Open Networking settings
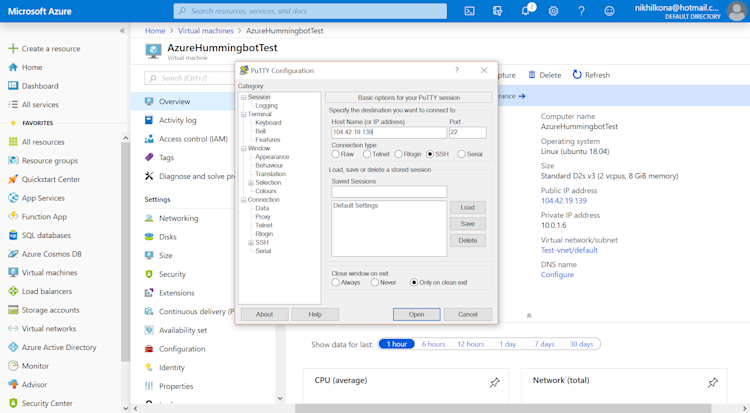Screen dimensions: 750x413 coord(178,218)
